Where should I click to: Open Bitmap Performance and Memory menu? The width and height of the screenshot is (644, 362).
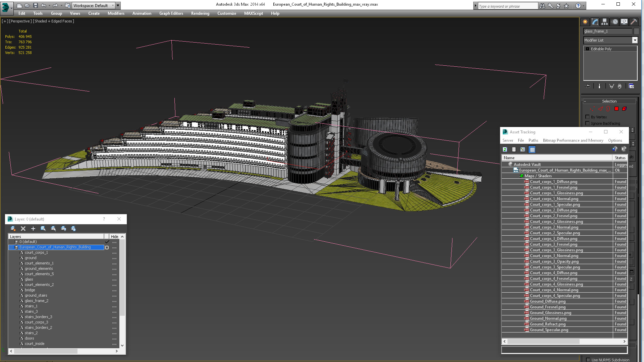[x=573, y=140]
